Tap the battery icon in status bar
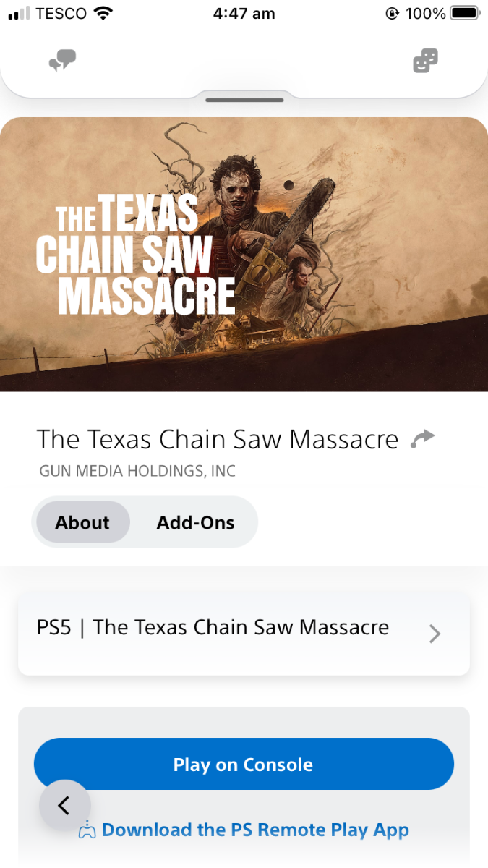Viewport: 488px width, 868px height. point(465,13)
